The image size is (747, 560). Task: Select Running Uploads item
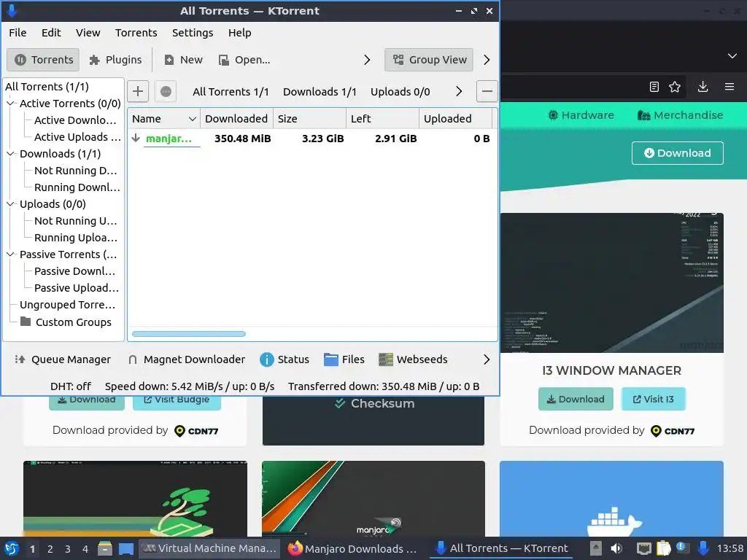(75, 238)
